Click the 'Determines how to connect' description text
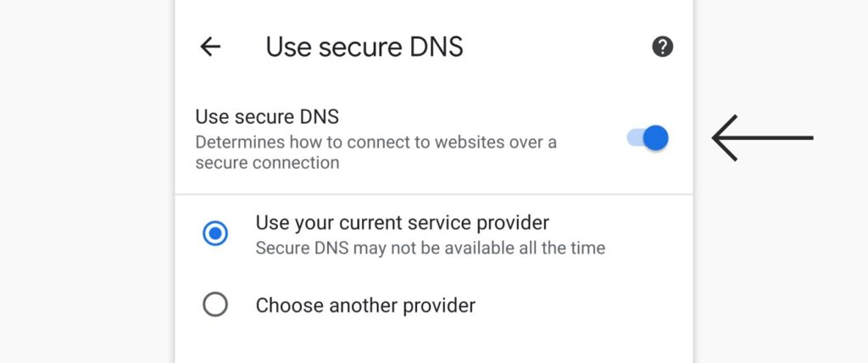Screen dimensions: 868x363 tap(376, 153)
